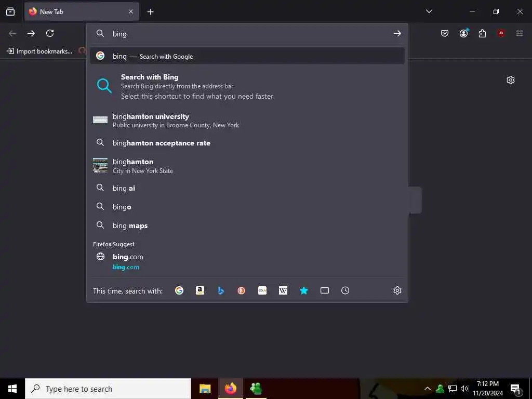
Task: Select the Search with Bing shortcut
Action: click(247, 87)
